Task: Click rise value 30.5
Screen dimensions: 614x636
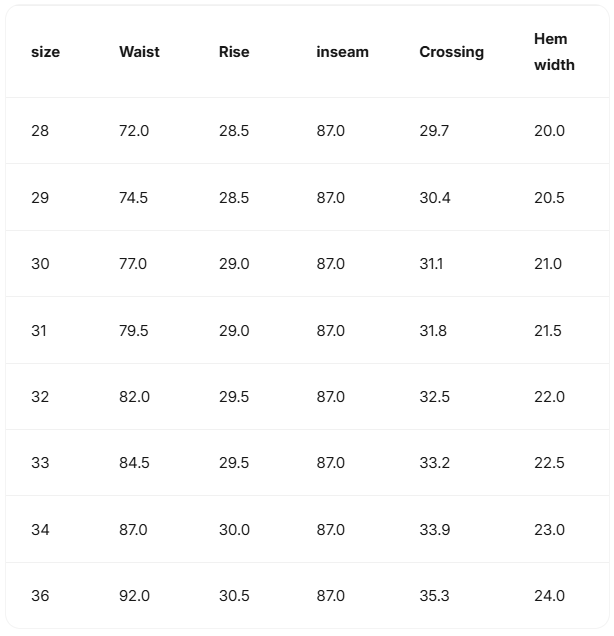Action: (x=234, y=596)
